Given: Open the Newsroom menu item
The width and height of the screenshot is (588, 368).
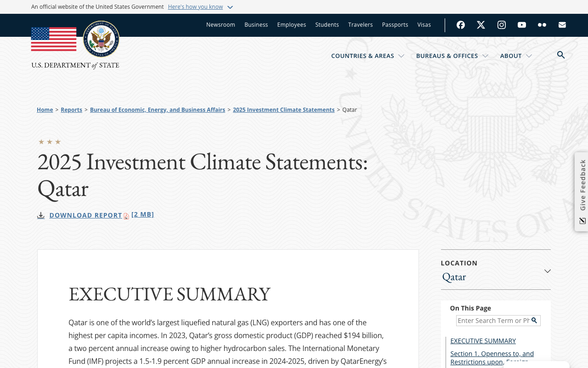Looking at the screenshot, I should point(220,25).
